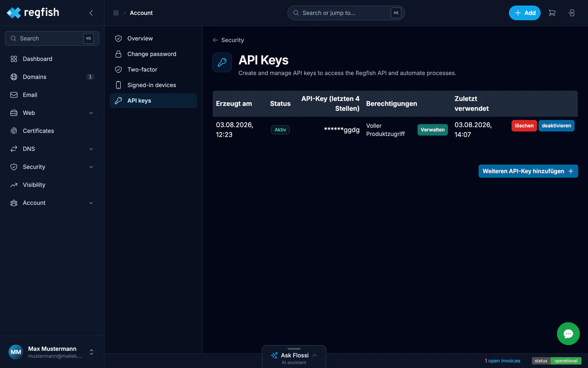Go to Change password page
Image resolution: width=588 pixels, height=368 pixels.
click(x=153, y=54)
